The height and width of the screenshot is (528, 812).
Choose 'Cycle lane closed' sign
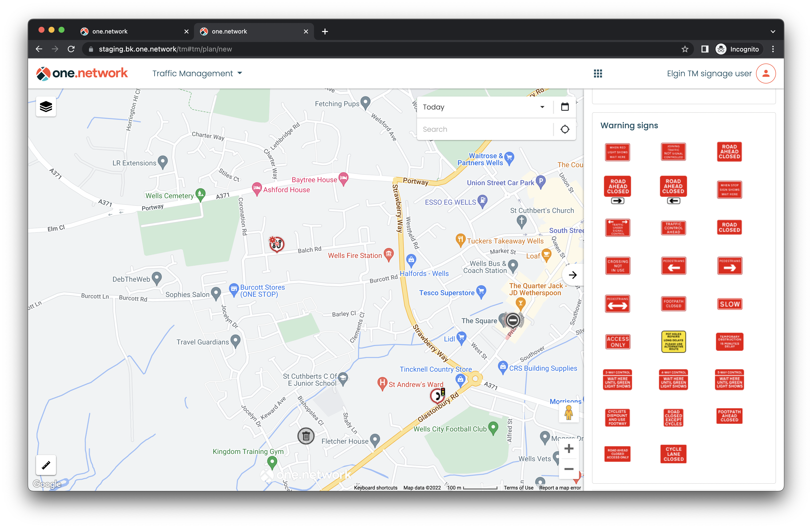[673, 454]
